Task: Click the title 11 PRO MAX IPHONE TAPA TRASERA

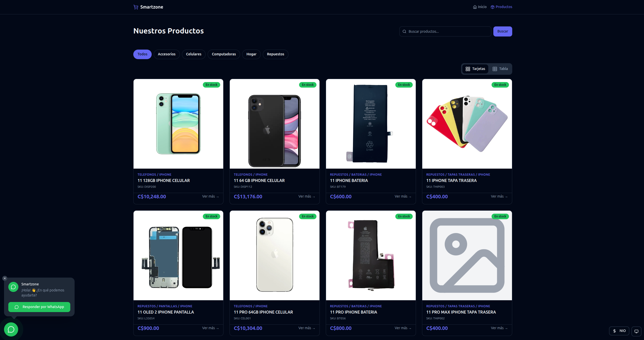Action: tap(461, 312)
